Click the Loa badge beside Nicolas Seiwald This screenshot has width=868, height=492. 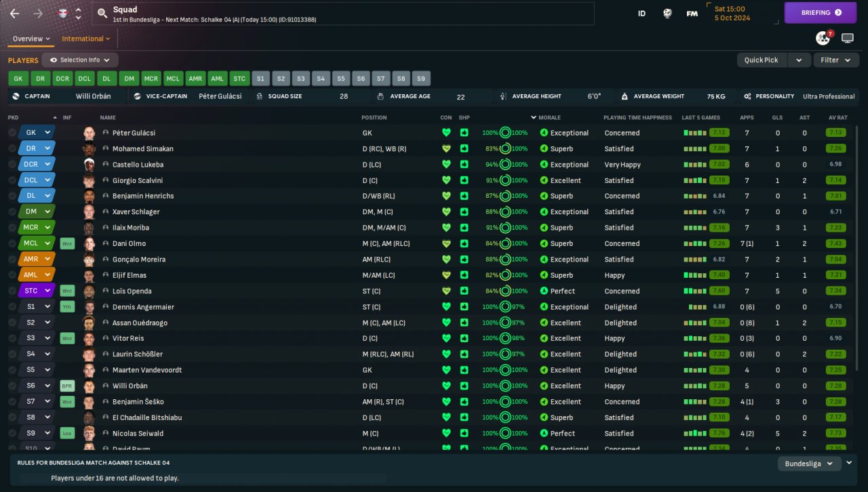(67, 433)
